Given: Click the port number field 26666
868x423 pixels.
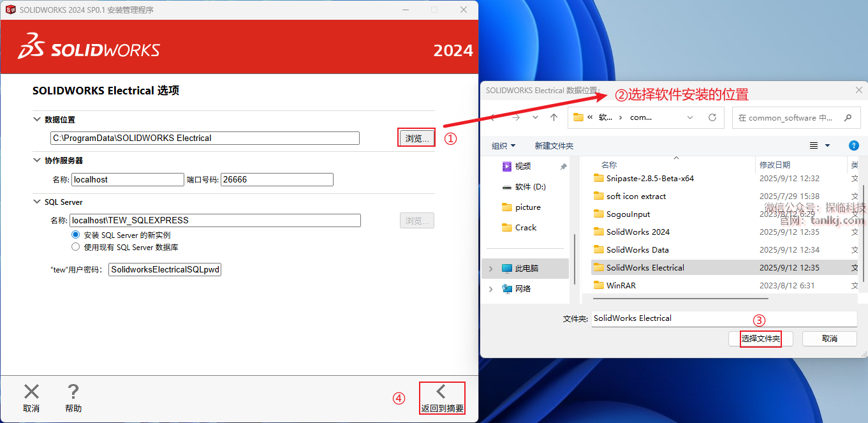Looking at the screenshot, I should 277,180.
